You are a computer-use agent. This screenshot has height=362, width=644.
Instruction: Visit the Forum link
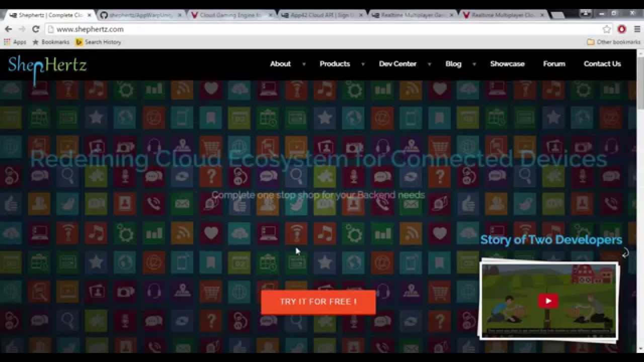click(554, 64)
